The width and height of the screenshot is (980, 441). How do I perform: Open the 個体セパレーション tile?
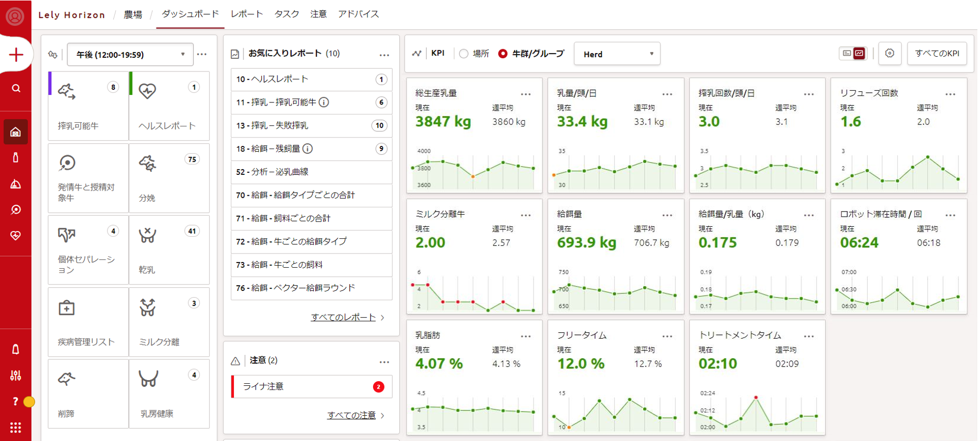pyautogui.click(x=88, y=250)
